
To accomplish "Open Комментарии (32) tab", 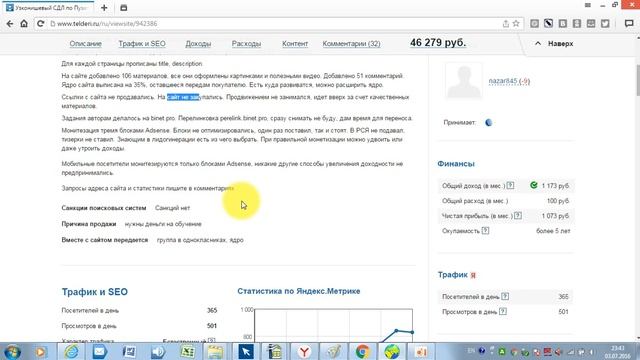I will tap(351, 44).
